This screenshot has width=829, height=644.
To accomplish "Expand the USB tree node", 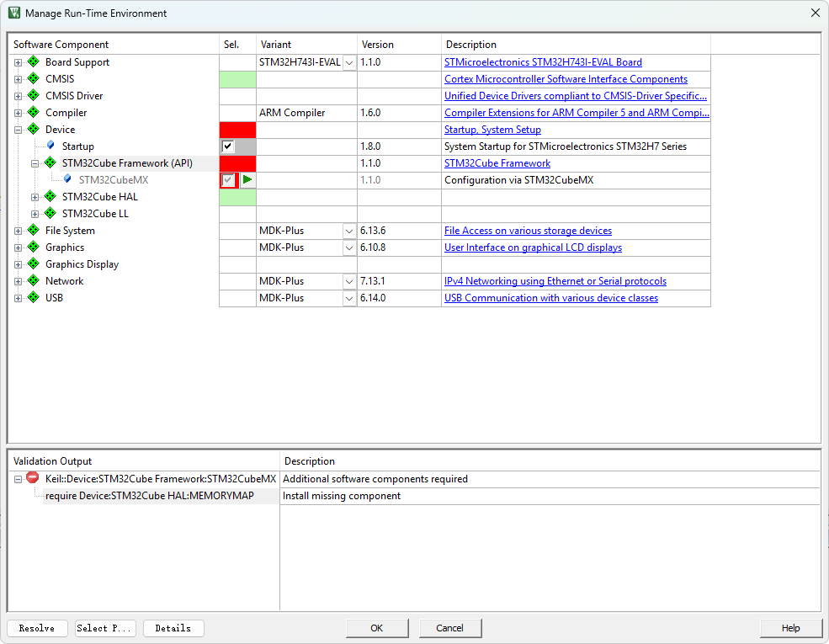I will (x=18, y=298).
